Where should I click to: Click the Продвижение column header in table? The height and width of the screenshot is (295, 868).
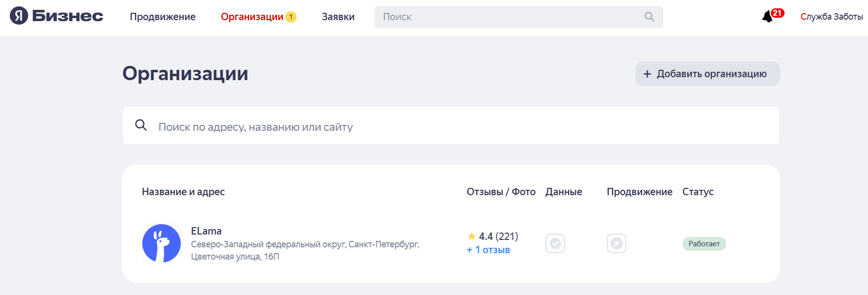(639, 192)
